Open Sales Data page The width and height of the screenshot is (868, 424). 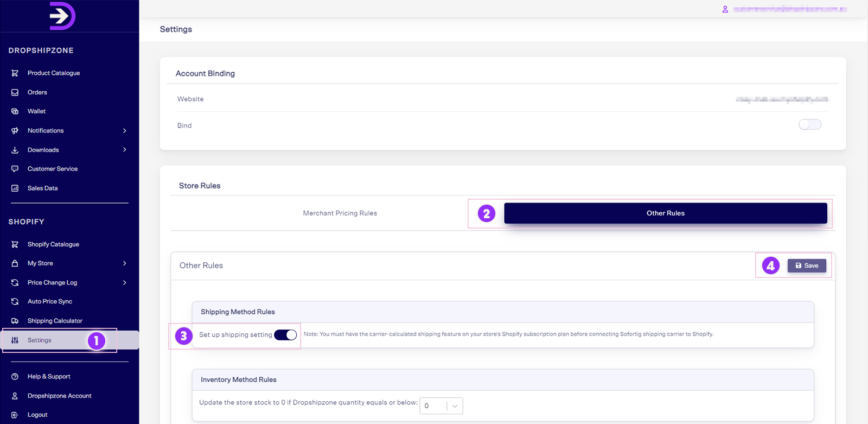click(x=43, y=188)
